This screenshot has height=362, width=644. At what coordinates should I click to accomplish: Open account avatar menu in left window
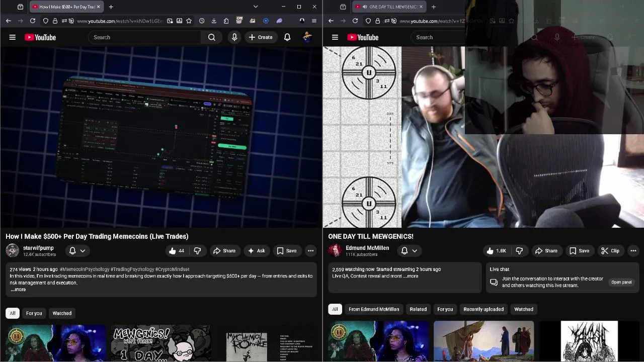(307, 37)
